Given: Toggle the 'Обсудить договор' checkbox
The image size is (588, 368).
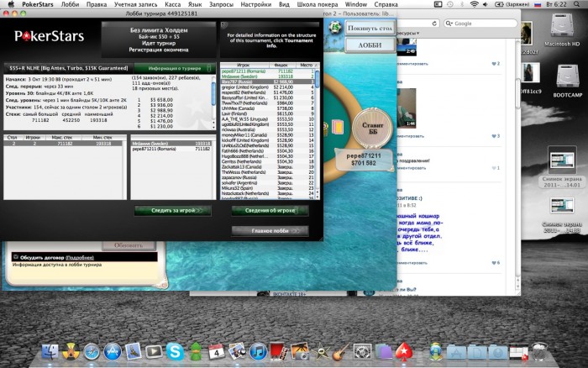Looking at the screenshot, I should (15, 257).
